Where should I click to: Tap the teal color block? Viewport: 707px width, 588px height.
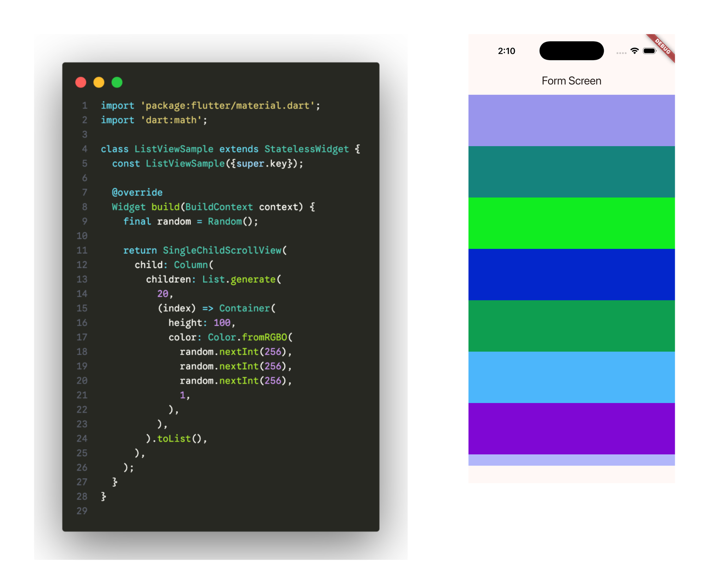pyautogui.click(x=571, y=172)
